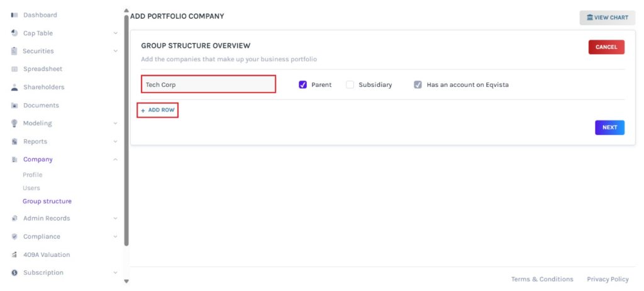Expand the Cap Table menu chevron
The height and width of the screenshot is (291, 644).
115,33
